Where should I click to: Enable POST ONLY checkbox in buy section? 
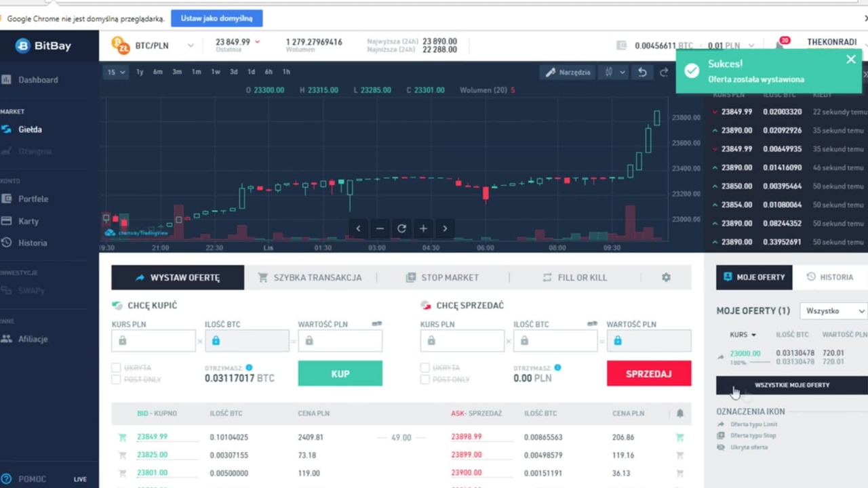click(116, 380)
